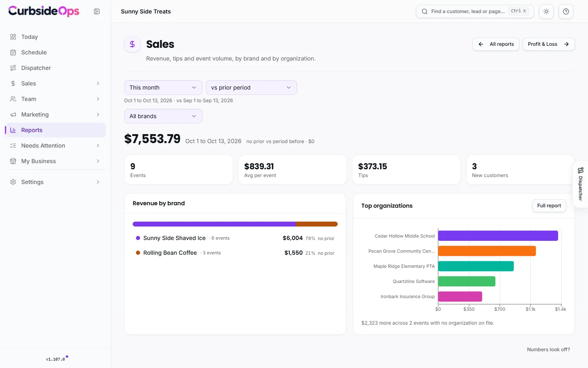Focus the Find a customer search field
This screenshot has width=588, height=368.
tap(475, 11)
